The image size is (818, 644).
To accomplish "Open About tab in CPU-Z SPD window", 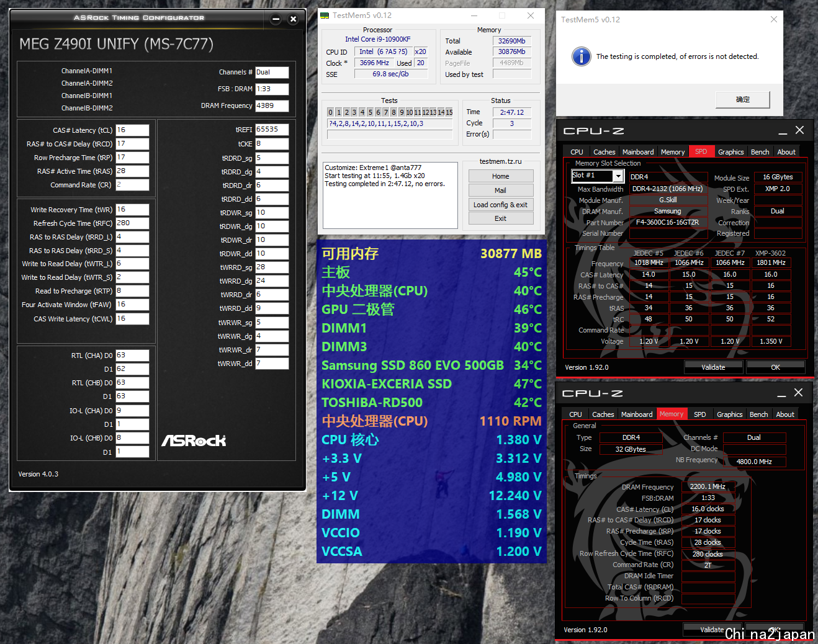I will 786,152.
